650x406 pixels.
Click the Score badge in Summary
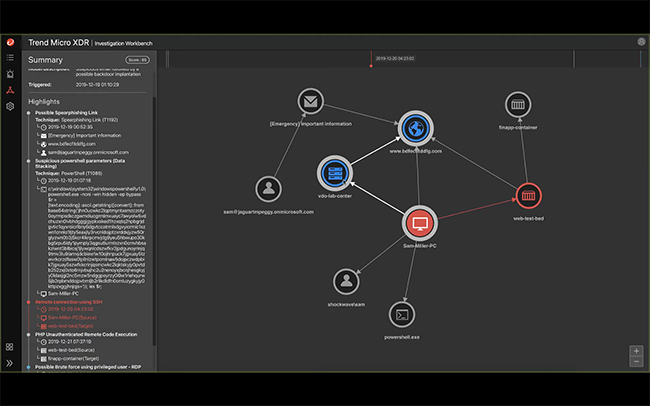tap(137, 60)
